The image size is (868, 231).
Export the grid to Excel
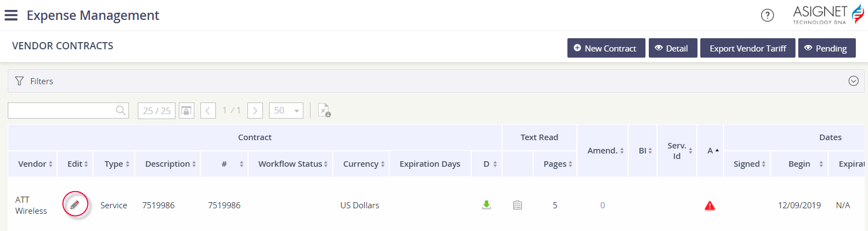point(325,111)
